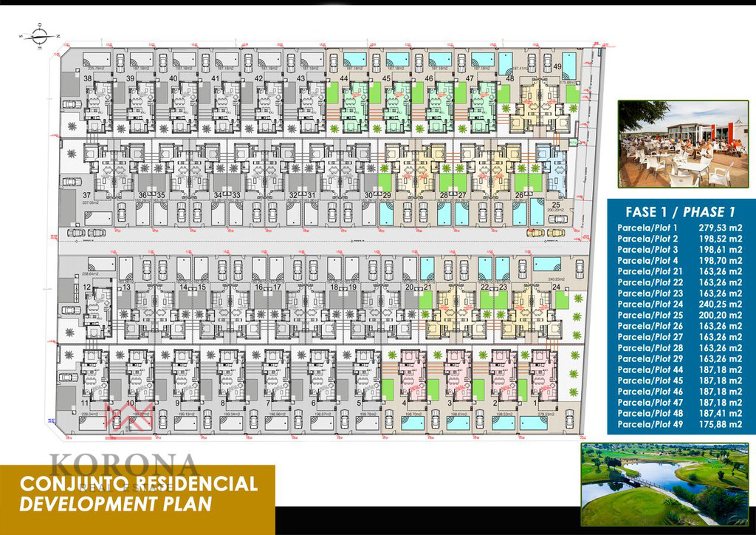
Task: Click the compass rose icon
Action: click(x=40, y=35)
